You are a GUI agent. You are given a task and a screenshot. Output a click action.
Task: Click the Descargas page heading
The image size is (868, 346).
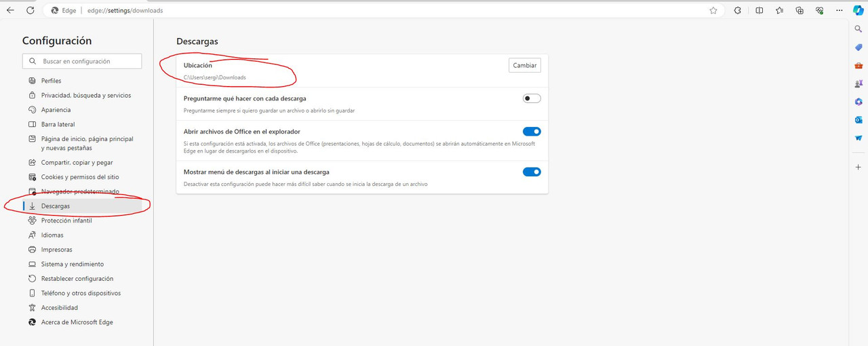pyautogui.click(x=197, y=41)
